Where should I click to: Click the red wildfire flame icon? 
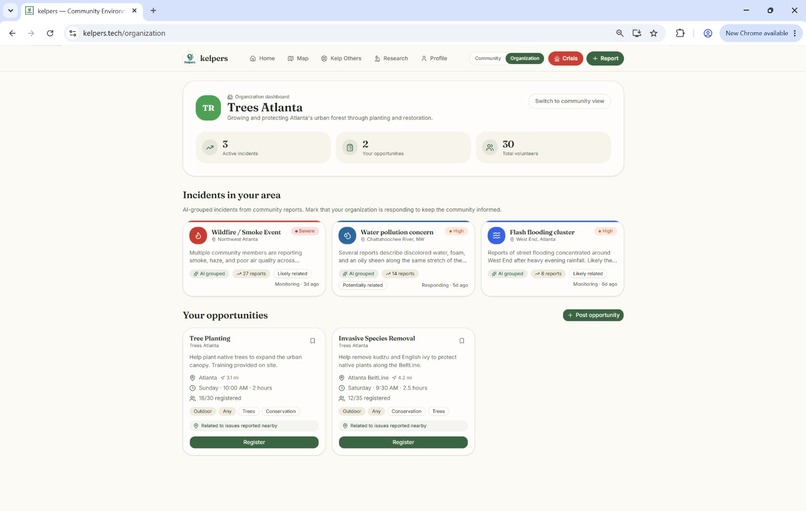click(x=198, y=235)
